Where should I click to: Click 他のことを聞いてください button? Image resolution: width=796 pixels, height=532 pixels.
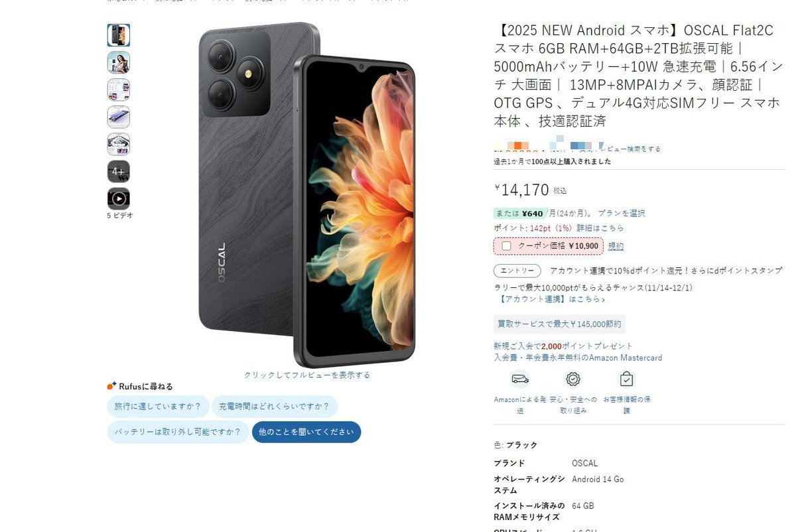[306, 432]
